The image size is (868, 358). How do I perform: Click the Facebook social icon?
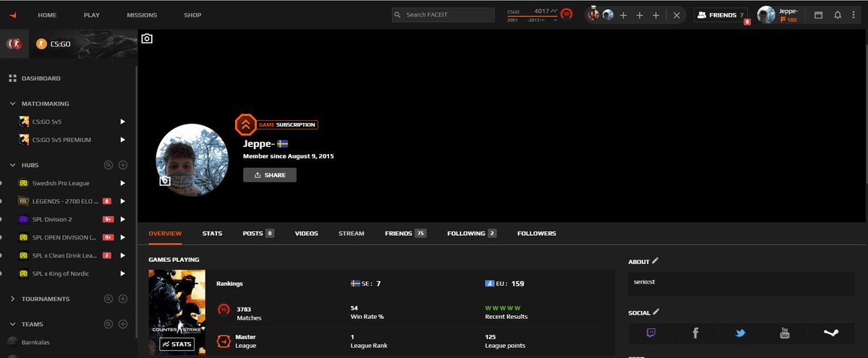[696, 333]
